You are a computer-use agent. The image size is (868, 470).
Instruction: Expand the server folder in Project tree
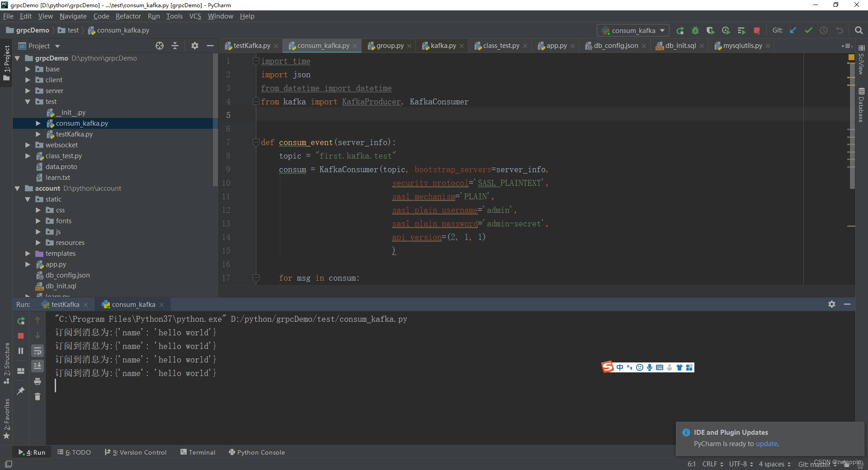pyautogui.click(x=28, y=90)
